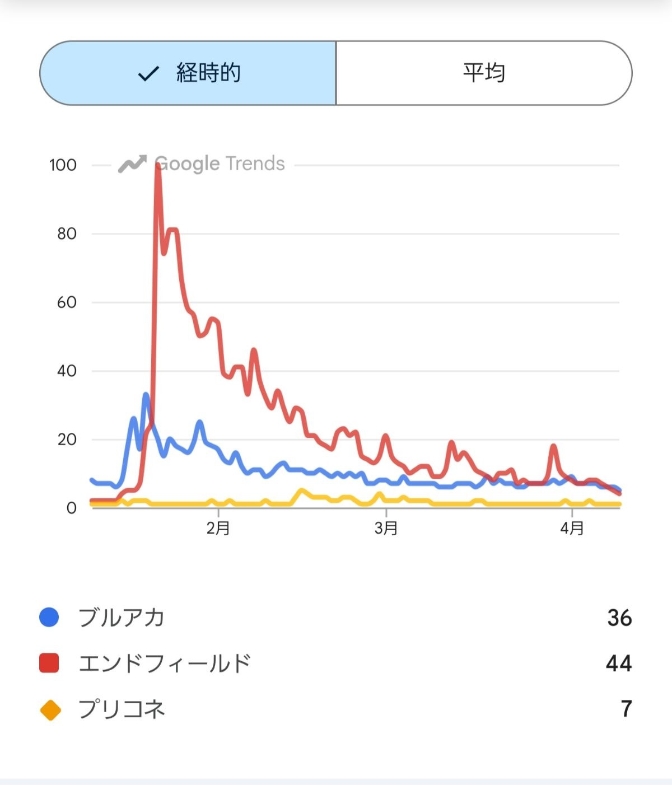This screenshot has height=785, width=672.
Task: Switch to the 平均 tab
Action: tap(484, 73)
